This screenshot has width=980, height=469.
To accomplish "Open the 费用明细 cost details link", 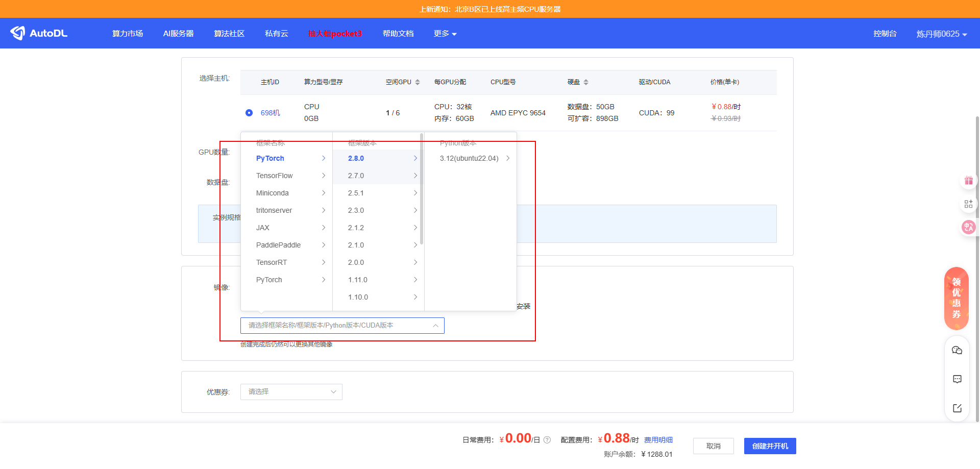I will point(658,440).
